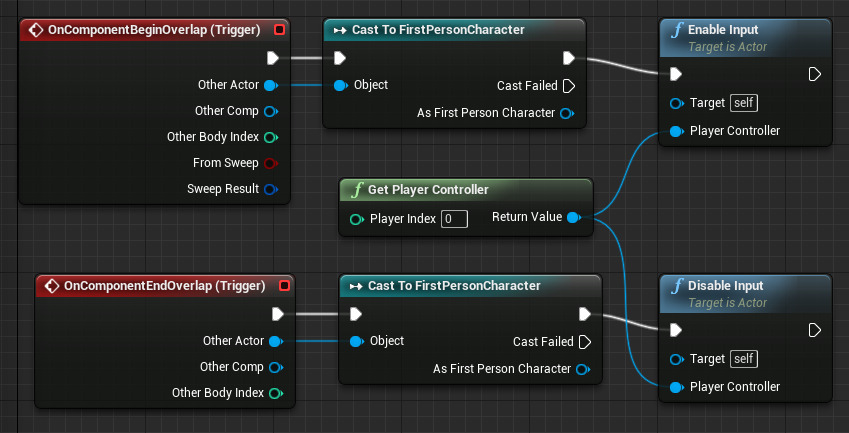849x433 pixels.
Task: Click the Cast Failed pin on the upper Cast node
Action: coord(568,86)
